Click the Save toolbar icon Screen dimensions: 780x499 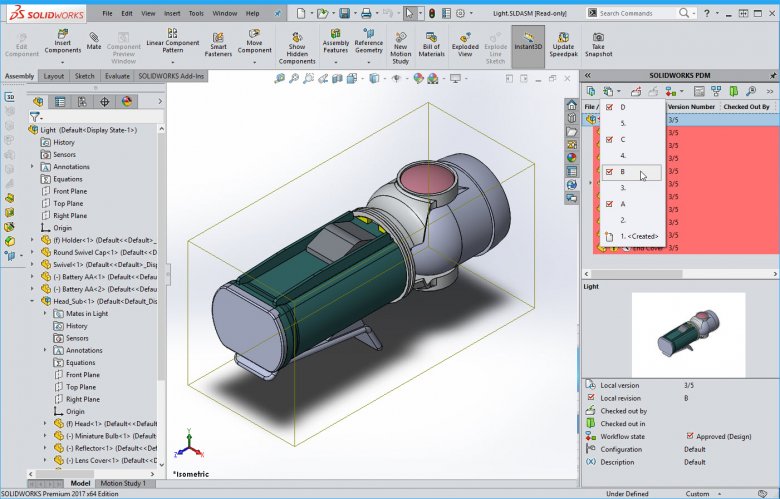point(344,13)
